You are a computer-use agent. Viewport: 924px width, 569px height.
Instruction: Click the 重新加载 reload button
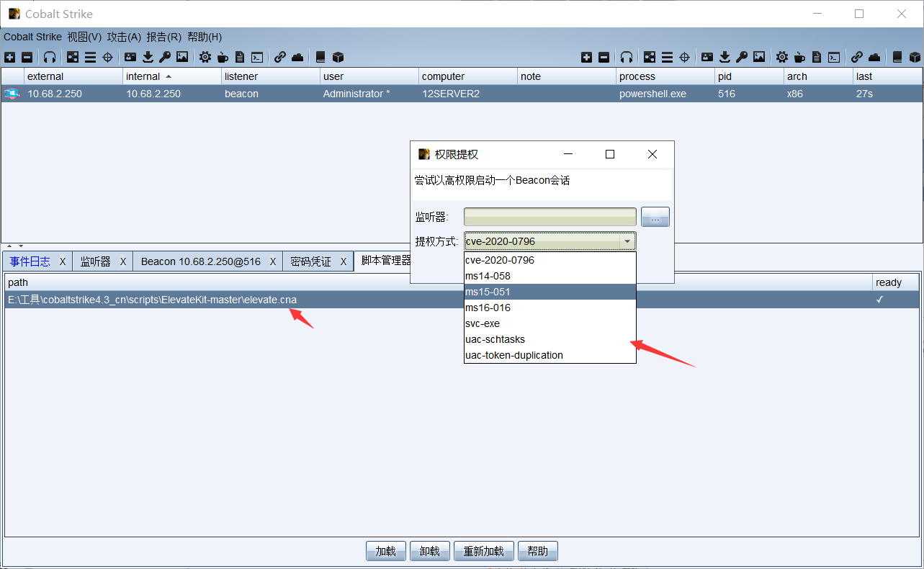[x=484, y=551]
